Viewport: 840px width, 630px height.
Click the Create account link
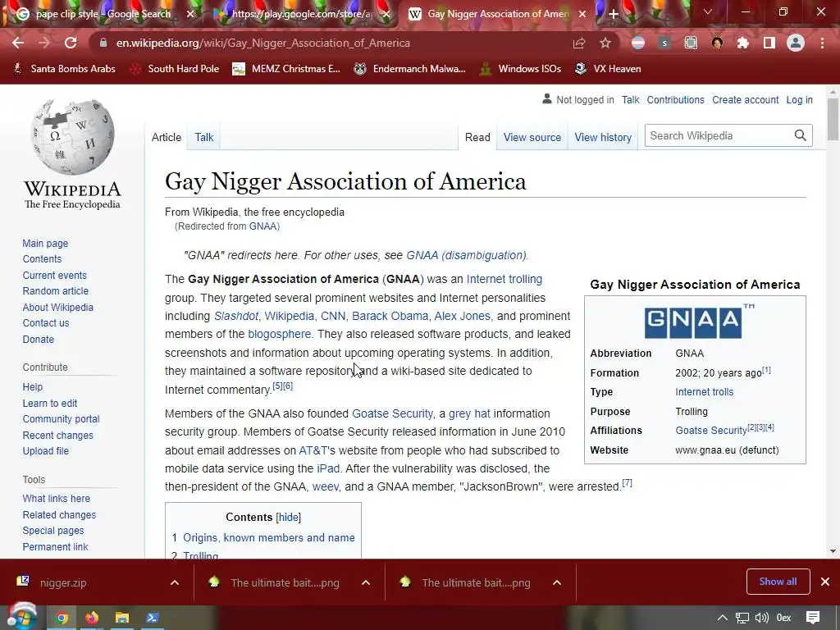tap(745, 99)
